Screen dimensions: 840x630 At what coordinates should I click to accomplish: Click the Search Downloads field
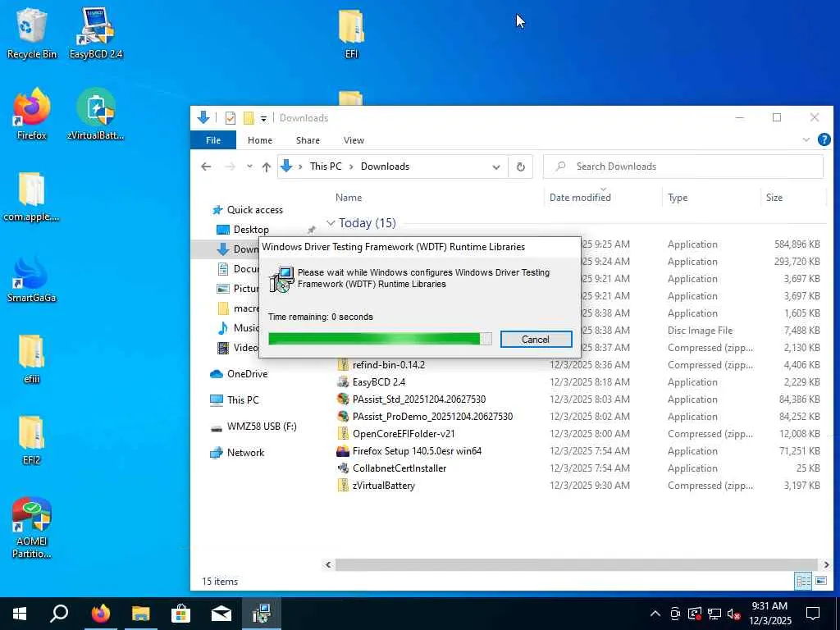point(683,167)
